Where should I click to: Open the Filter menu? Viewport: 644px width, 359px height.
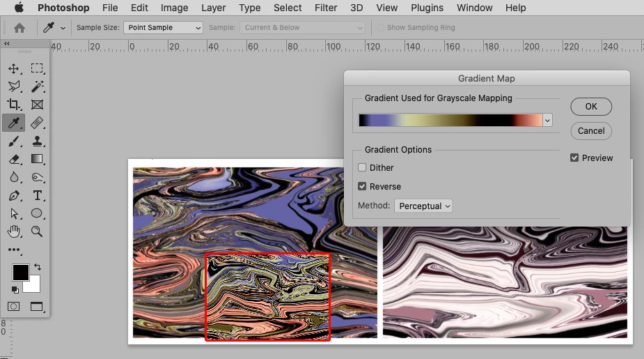pyautogui.click(x=326, y=8)
